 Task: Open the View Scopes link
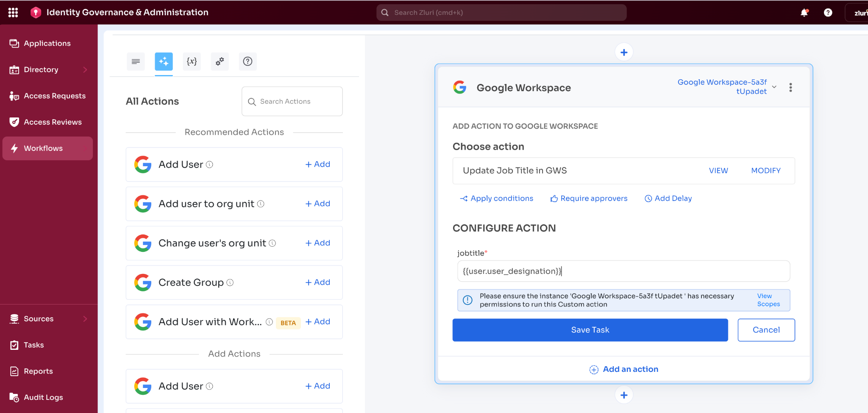[768, 300]
